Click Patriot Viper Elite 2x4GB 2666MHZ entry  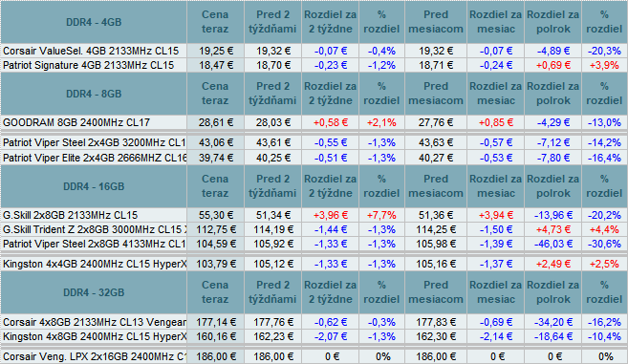(x=314, y=158)
